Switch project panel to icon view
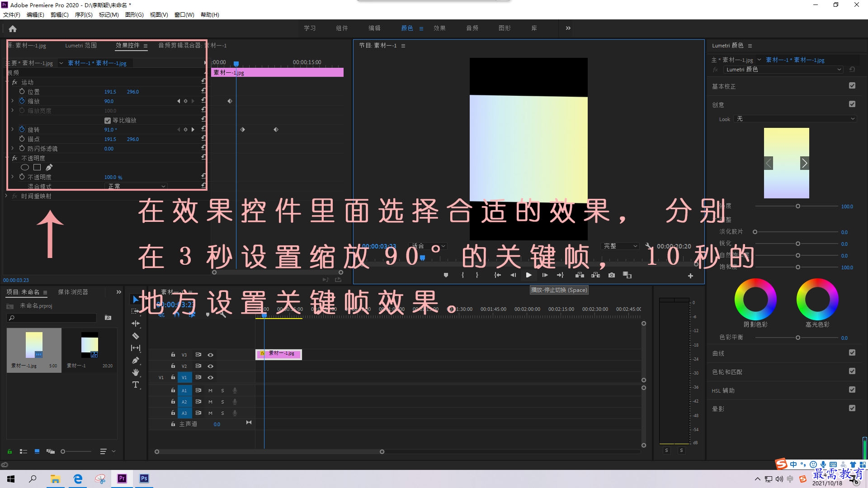 pyautogui.click(x=37, y=451)
